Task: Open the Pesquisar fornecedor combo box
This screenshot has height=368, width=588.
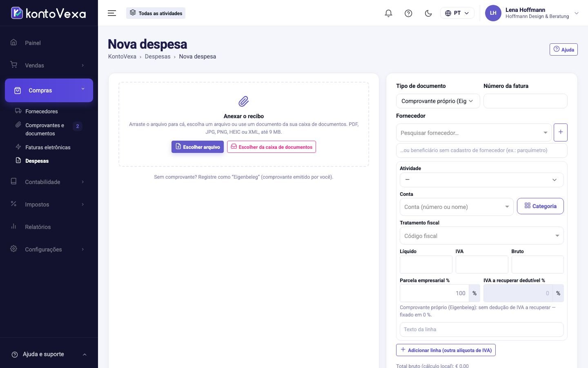Action: tap(474, 132)
